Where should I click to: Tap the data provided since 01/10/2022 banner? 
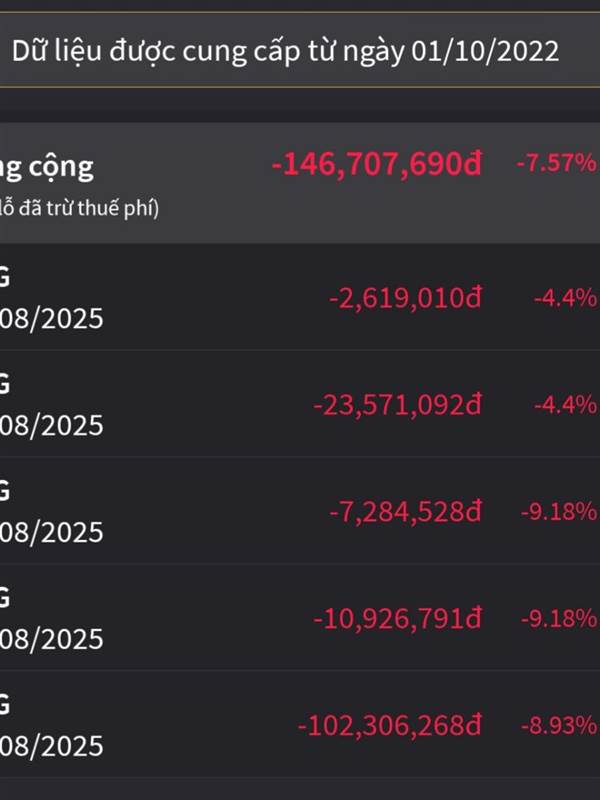300,50
